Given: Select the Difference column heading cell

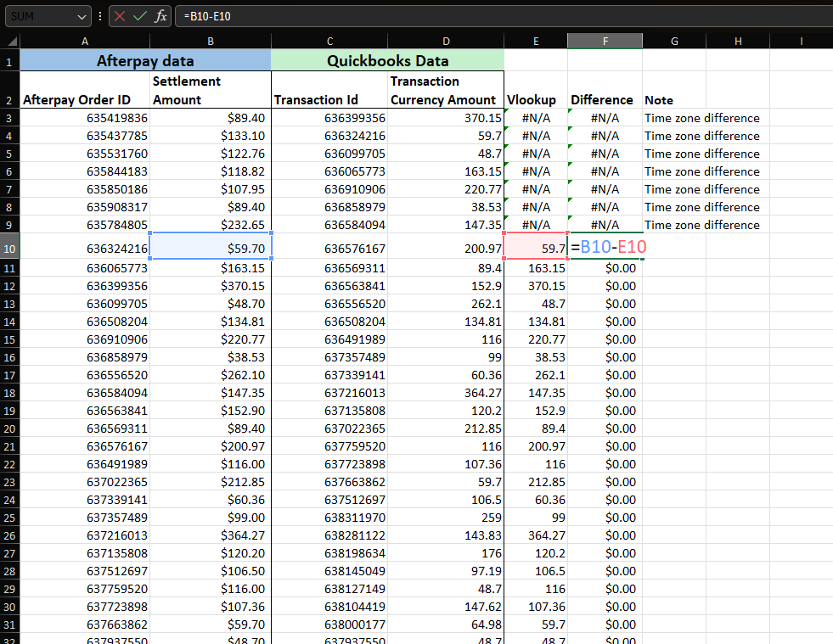Looking at the screenshot, I should coord(604,99).
